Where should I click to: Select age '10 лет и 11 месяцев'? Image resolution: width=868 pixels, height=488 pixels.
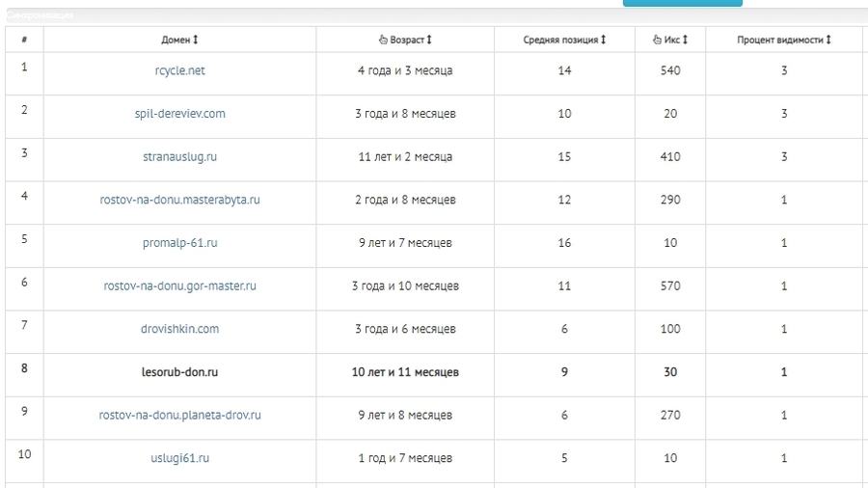[x=405, y=372]
